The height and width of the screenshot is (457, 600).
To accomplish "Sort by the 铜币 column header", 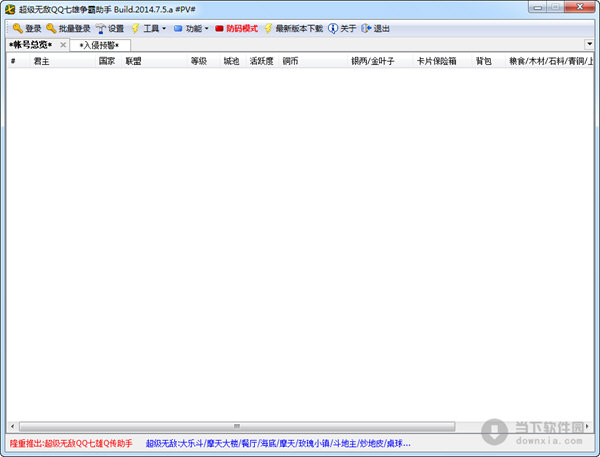I will [313, 61].
